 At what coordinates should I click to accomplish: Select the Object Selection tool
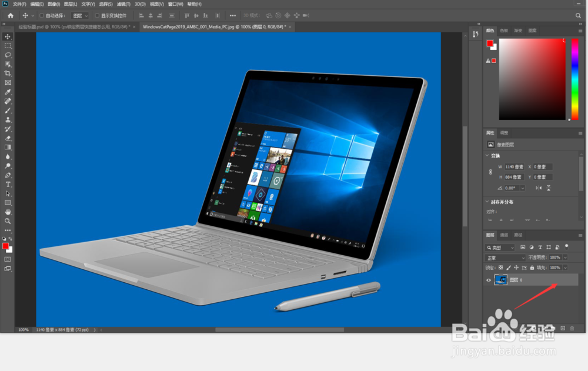8,64
